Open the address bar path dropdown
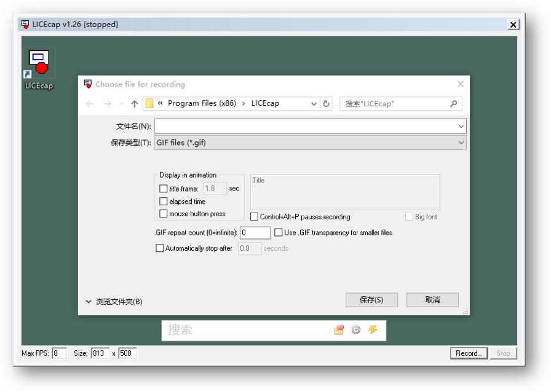This screenshot has height=392, width=551. [314, 104]
